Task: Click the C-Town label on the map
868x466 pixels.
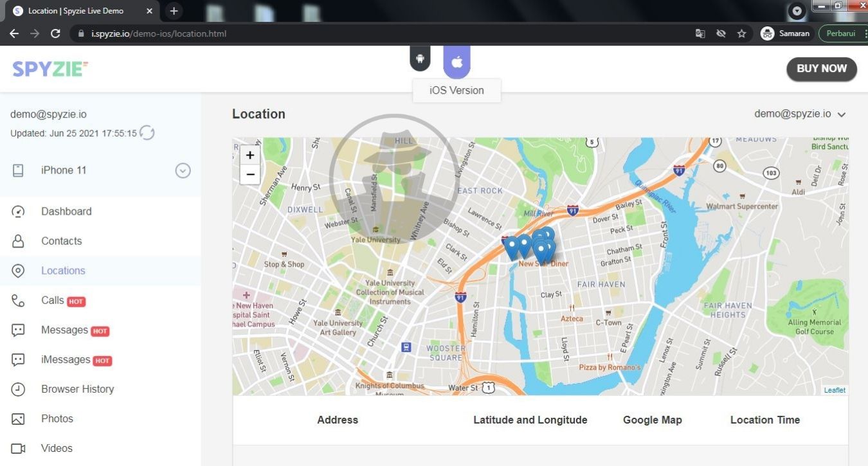Action: click(x=609, y=323)
